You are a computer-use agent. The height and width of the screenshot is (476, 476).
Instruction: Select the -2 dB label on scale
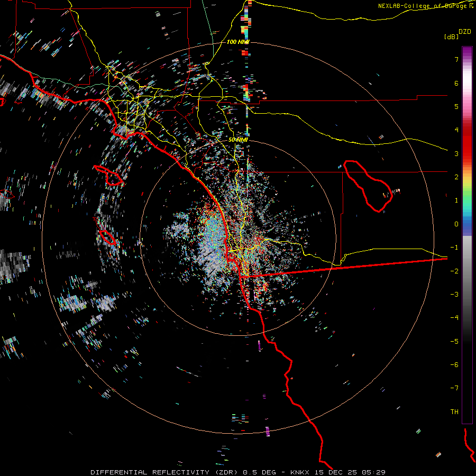click(454, 271)
